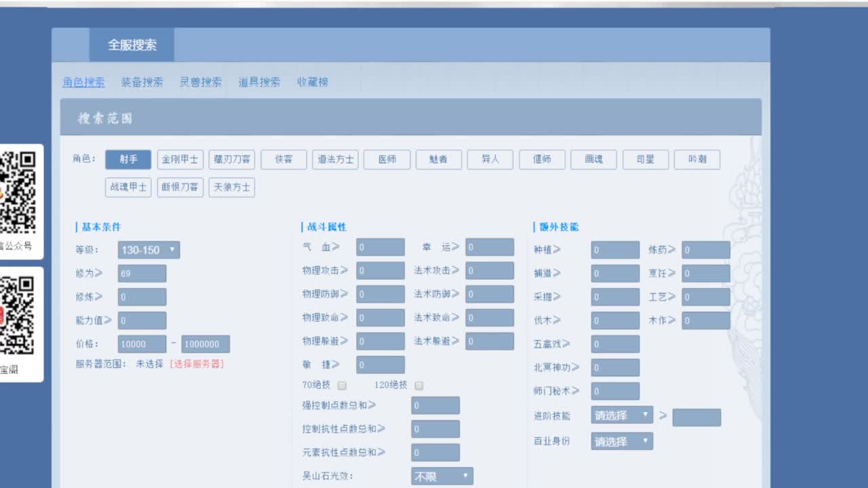This screenshot has width=868, height=488.
Task: Switch to the 灵兽搜索 tab
Action: coord(201,82)
